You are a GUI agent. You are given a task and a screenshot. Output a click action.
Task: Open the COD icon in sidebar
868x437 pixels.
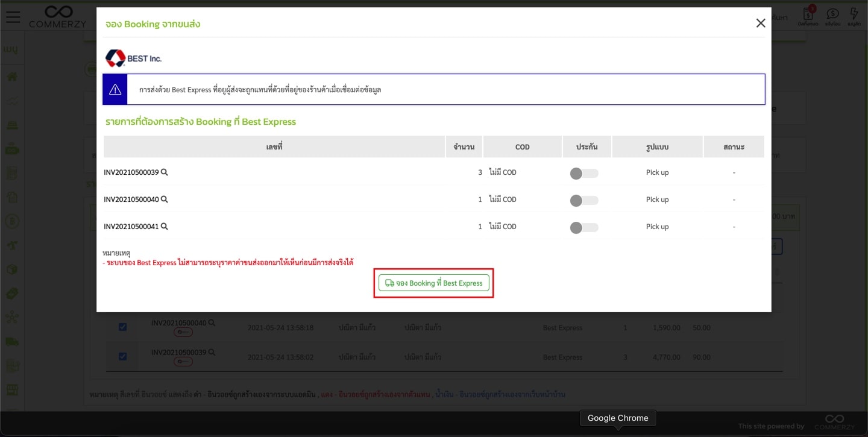[x=12, y=149]
